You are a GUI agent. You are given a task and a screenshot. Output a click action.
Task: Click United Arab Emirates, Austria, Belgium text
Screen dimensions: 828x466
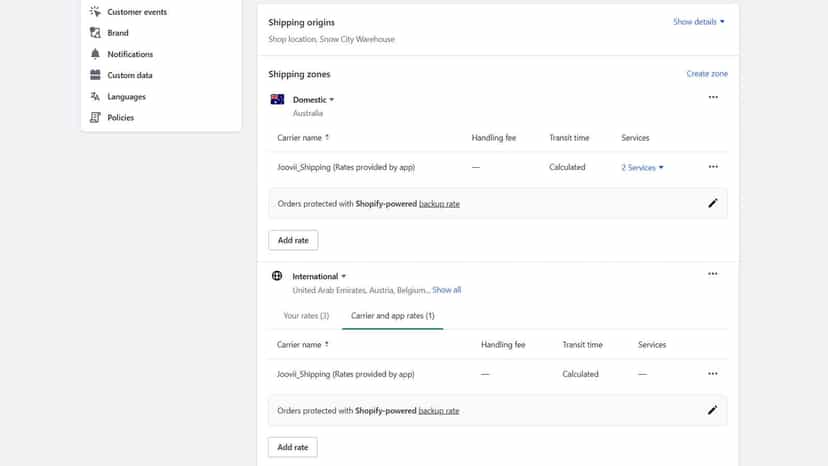361,290
